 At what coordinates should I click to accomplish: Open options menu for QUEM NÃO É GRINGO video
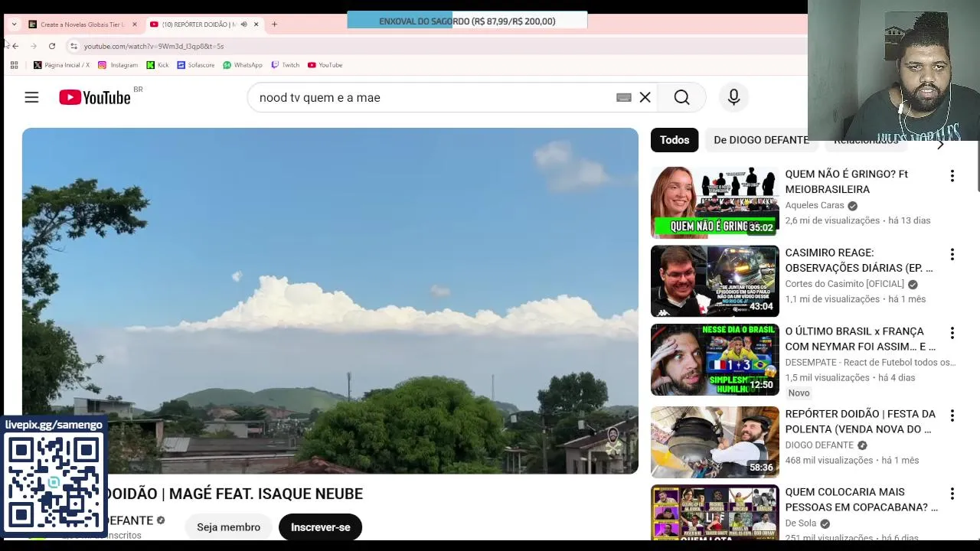coord(952,176)
